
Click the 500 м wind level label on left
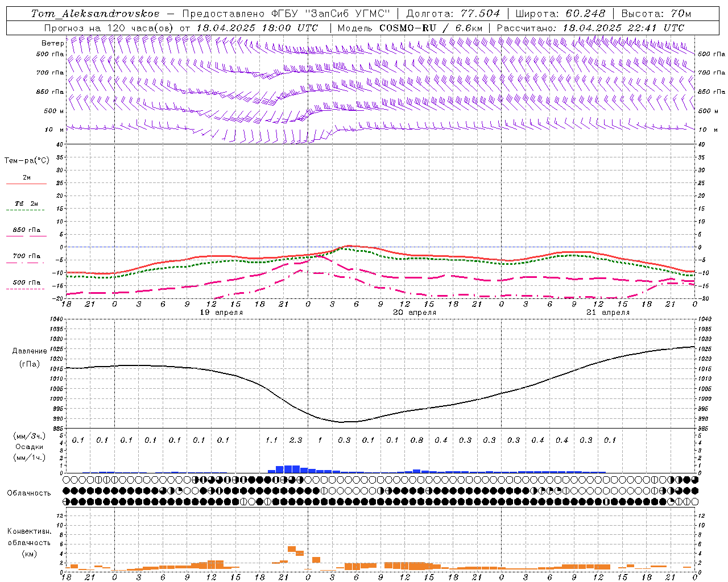click(55, 111)
